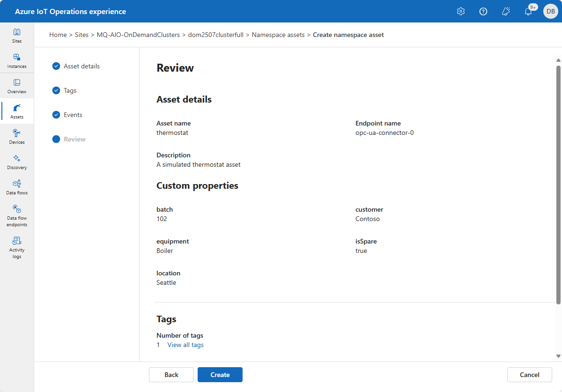Viewport: 562px width, 392px height.
Task: Click the scrollbar down arrow
Action: point(558,356)
